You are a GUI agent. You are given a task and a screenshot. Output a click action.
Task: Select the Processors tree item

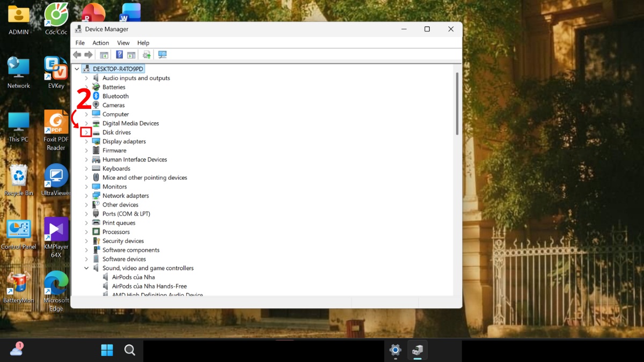tap(116, 232)
